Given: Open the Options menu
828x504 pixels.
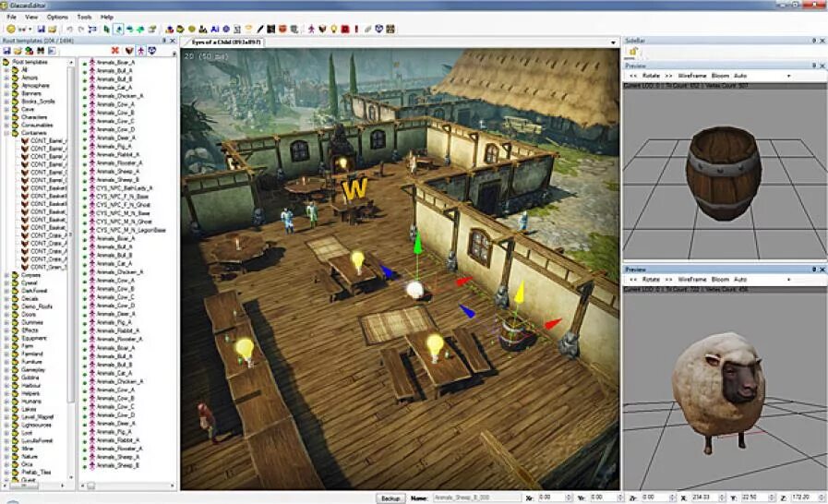Looking at the screenshot, I should click(x=57, y=17).
